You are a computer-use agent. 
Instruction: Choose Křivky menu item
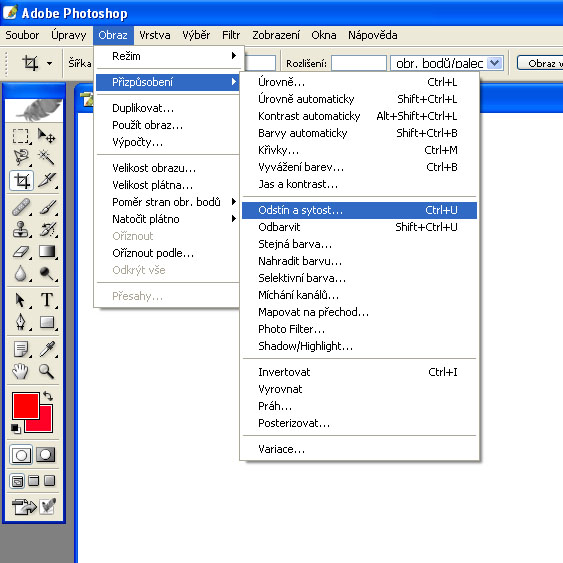tap(359, 150)
